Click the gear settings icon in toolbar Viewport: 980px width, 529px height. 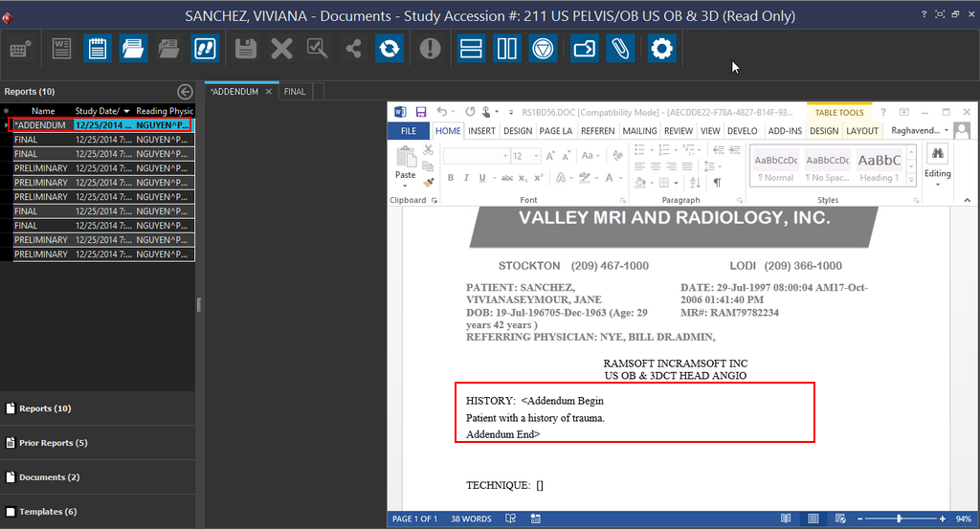(x=661, y=48)
